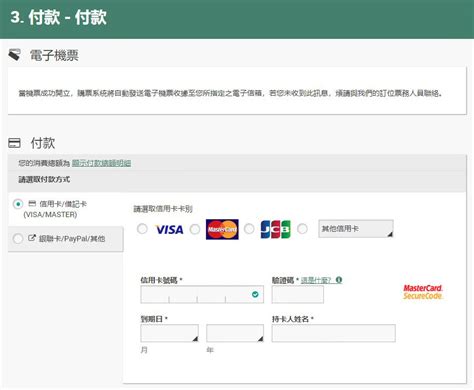Click the VISA logo
The image size is (474, 390).
click(170, 229)
